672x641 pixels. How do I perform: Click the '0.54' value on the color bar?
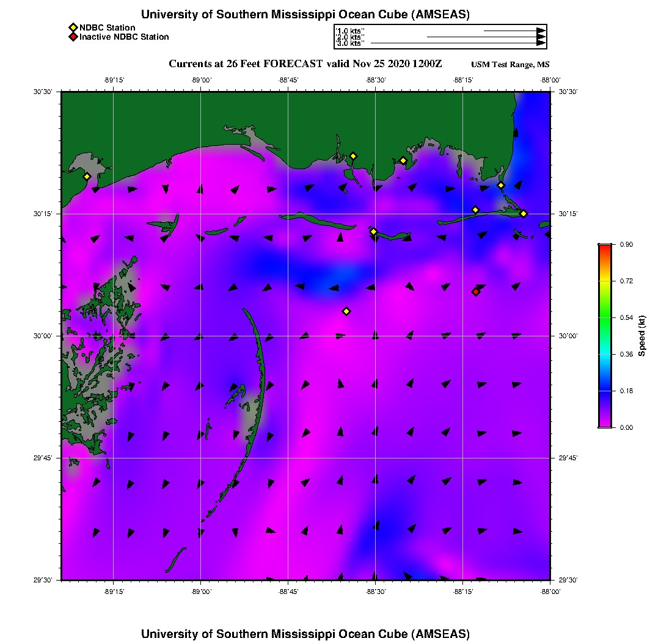tap(626, 317)
